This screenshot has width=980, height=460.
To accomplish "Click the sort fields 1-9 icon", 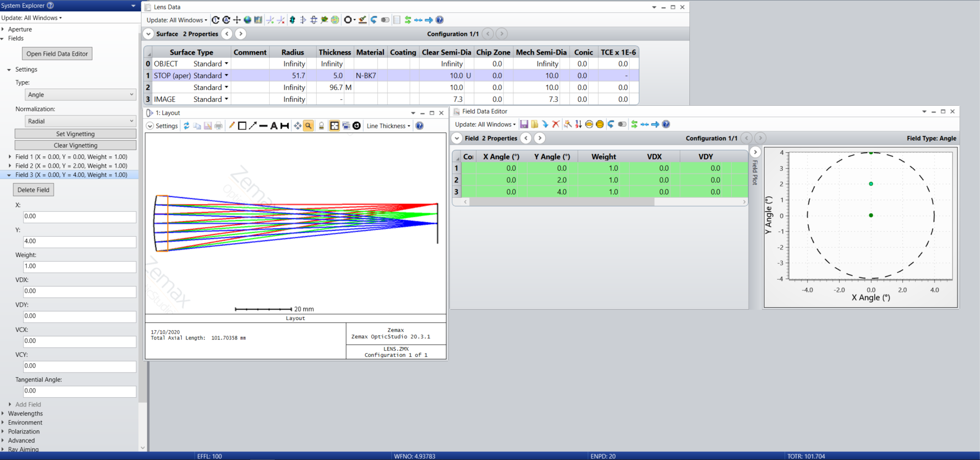I will coord(579,124).
